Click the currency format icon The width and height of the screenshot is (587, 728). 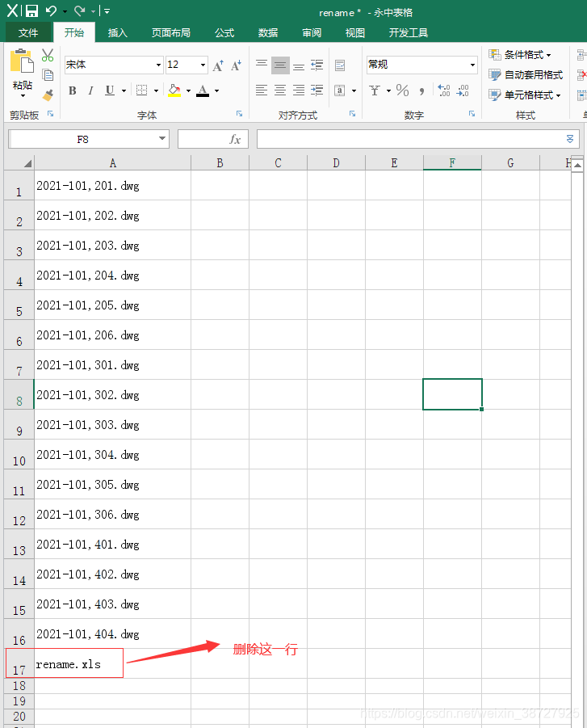pos(375,90)
